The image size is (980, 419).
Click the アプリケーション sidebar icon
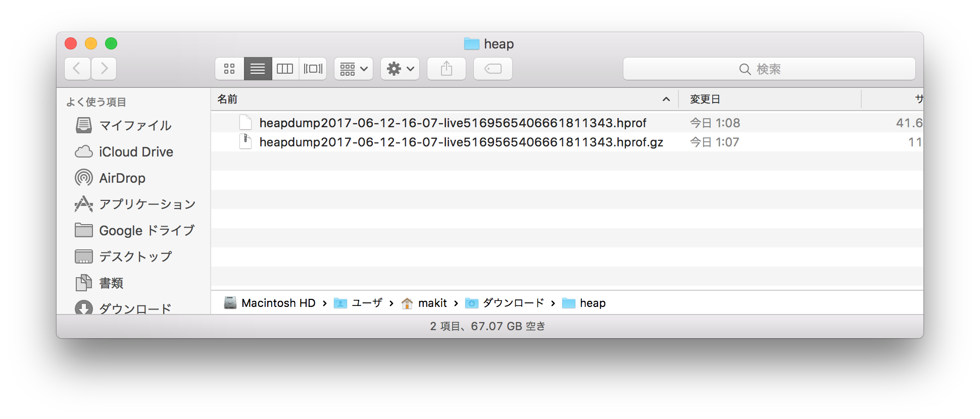pos(84,204)
